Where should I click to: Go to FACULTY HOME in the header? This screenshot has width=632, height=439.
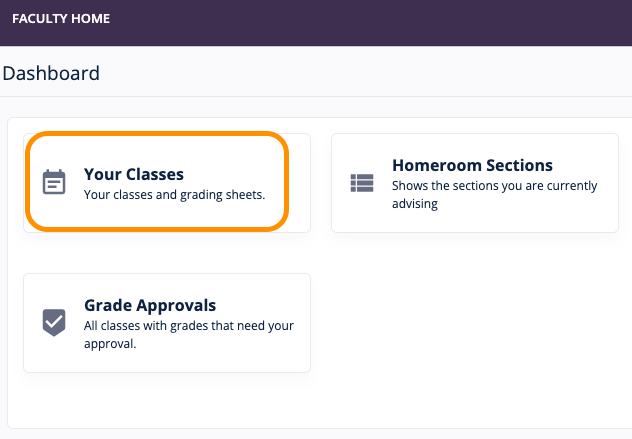[x=61, y=19]
